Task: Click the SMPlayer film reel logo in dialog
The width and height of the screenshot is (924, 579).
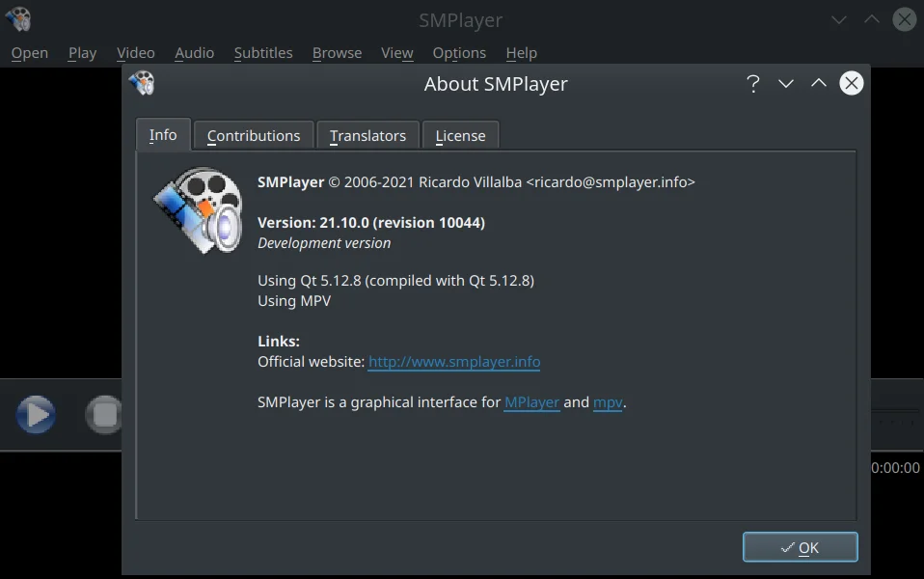Action: click(199, 210)
